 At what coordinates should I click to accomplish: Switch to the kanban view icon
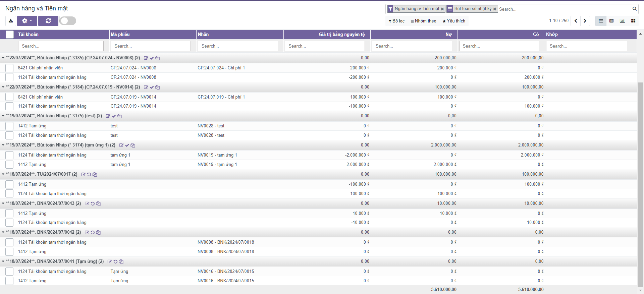(633, 21)
